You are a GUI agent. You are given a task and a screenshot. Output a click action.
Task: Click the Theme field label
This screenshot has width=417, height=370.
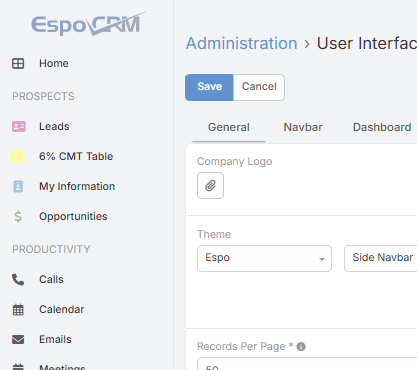click(x=214, y=234)
